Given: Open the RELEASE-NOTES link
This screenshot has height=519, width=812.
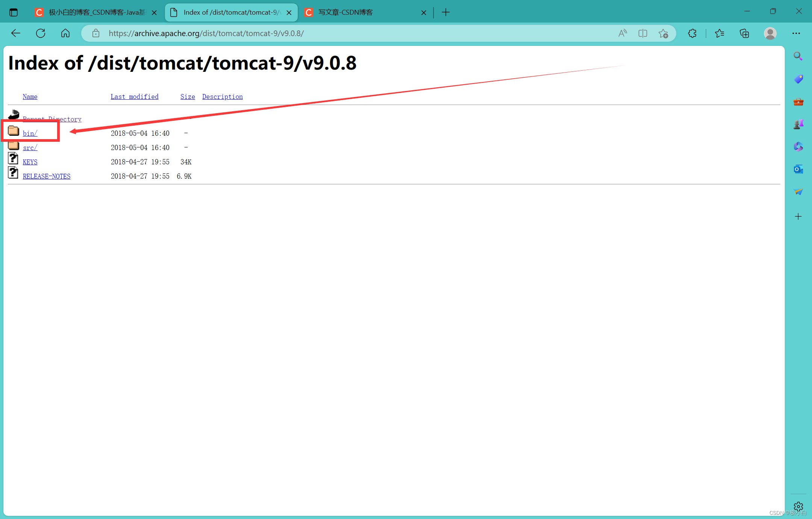Looking at the screenshot, I should (x=47, y=176).
